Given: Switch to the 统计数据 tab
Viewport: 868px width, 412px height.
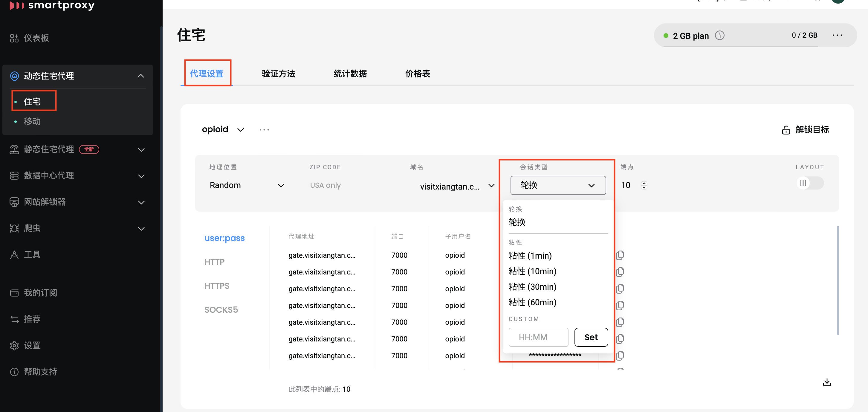Looking at the screenshot, I should (x=350, y=74).
